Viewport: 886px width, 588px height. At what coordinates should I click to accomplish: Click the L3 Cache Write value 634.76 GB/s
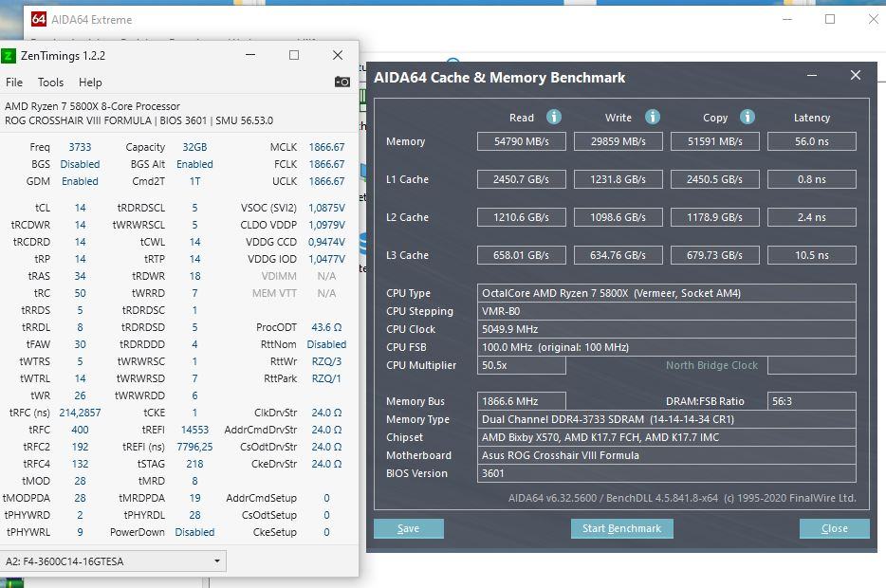(618, 255)
